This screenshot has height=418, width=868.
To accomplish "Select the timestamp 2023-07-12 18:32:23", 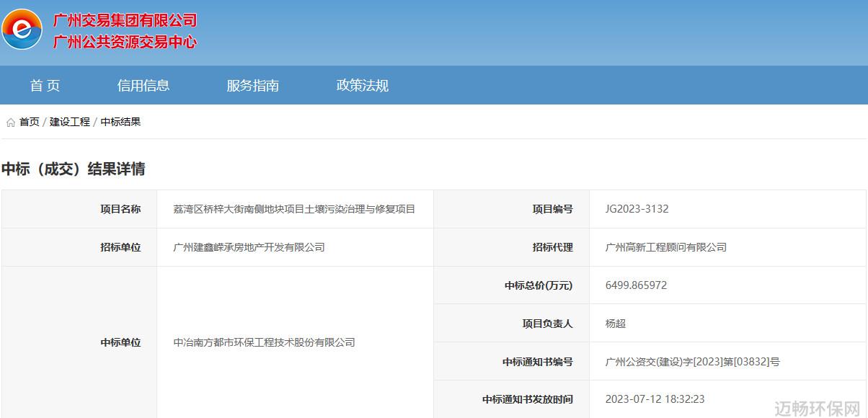I will 655,399.
